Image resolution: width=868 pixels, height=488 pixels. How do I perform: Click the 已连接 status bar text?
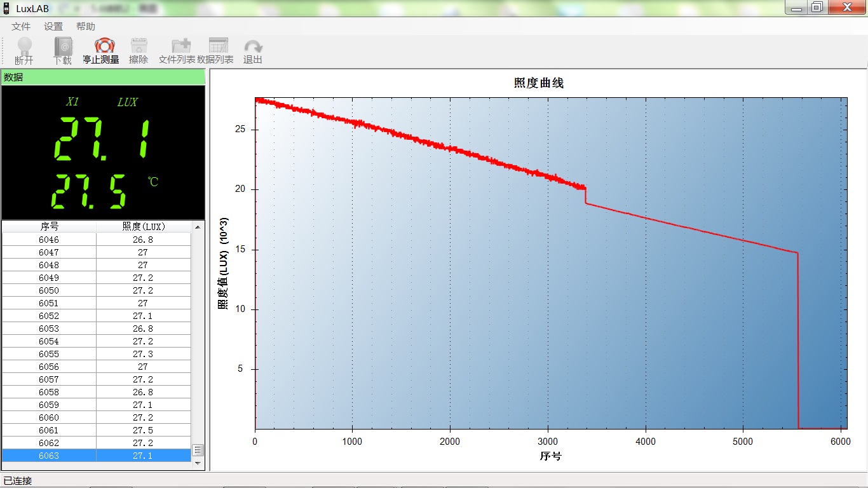18,480
